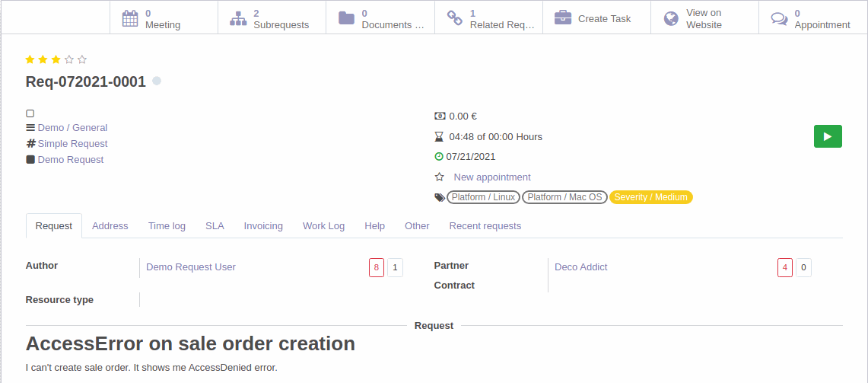This screenshot has width=868, height=383.
Task: Click the View on Website globe icon
Action: tap(671, 19)
